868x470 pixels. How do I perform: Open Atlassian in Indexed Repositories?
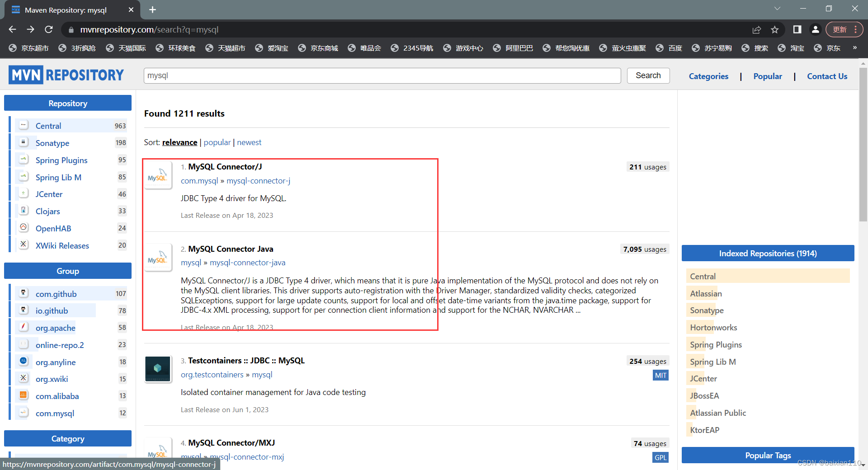click(x=706, y=294)
